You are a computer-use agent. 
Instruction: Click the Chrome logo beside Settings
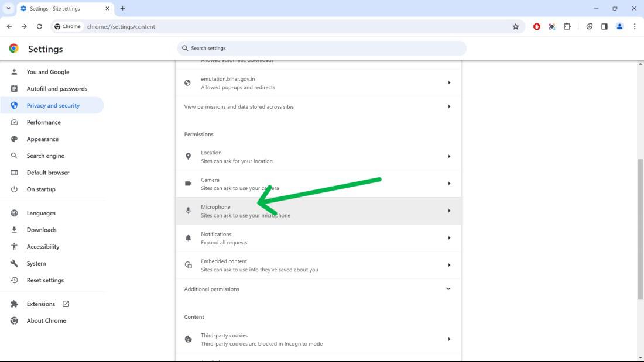tap(13, 49)
